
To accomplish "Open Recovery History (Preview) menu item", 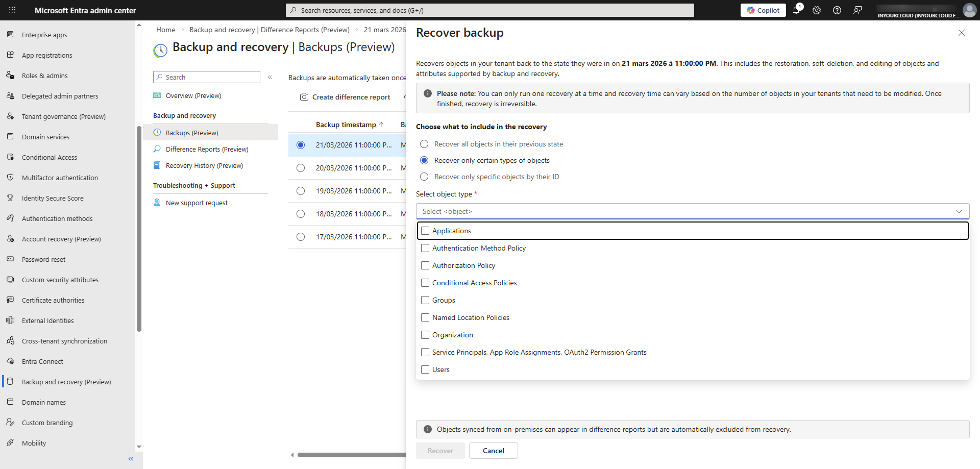I will [x=204, y=165].
